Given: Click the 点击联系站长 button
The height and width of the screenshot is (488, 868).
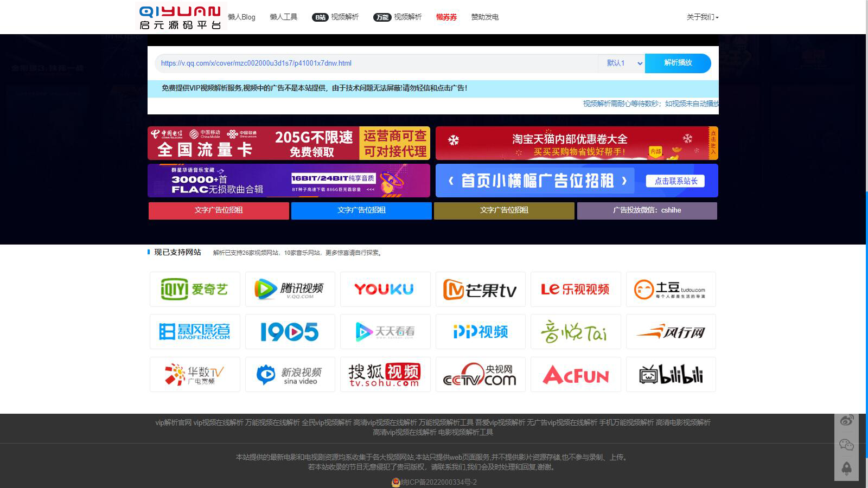Looking at the screenshot, I should pos(675,181).
